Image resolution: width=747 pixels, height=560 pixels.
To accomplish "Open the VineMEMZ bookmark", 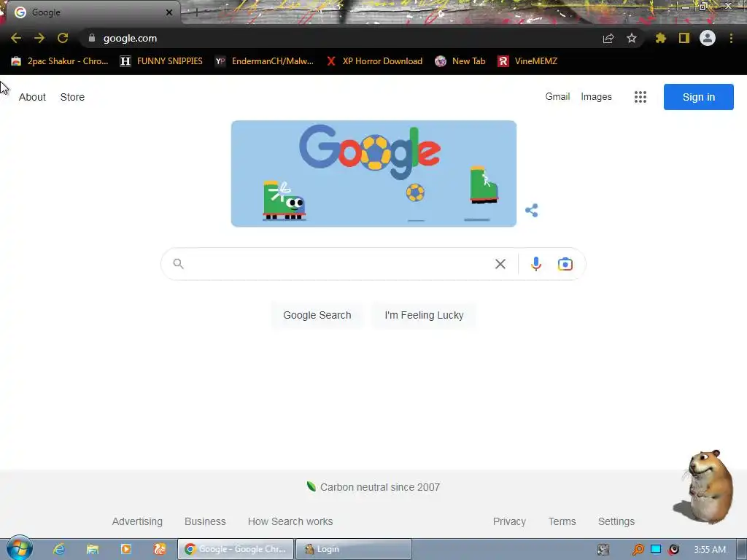I will click(x=527, y=61).
